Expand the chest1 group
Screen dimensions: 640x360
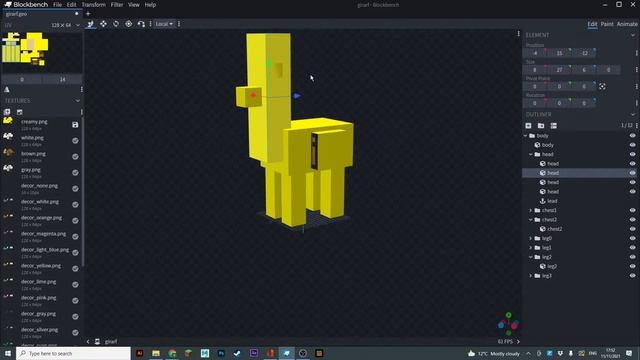click(531, 210)
